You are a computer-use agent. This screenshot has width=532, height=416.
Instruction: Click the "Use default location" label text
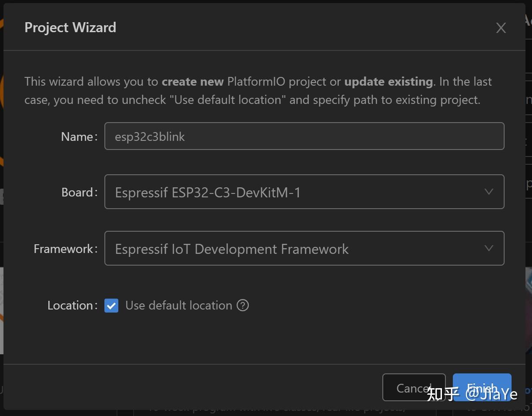click(178, 306)
